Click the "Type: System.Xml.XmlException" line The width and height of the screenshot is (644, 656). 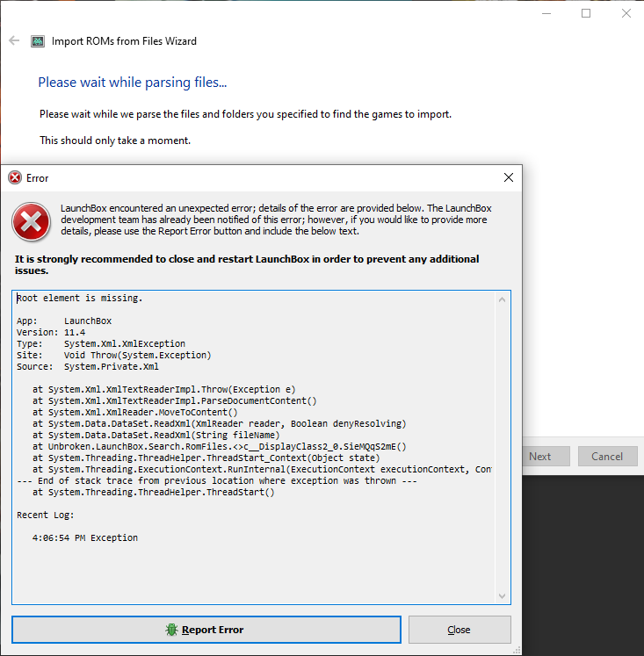click(x=101, y=343)
